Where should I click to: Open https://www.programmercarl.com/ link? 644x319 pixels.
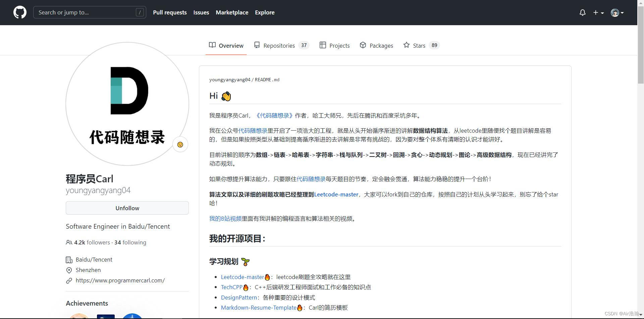tap(120, 280)
